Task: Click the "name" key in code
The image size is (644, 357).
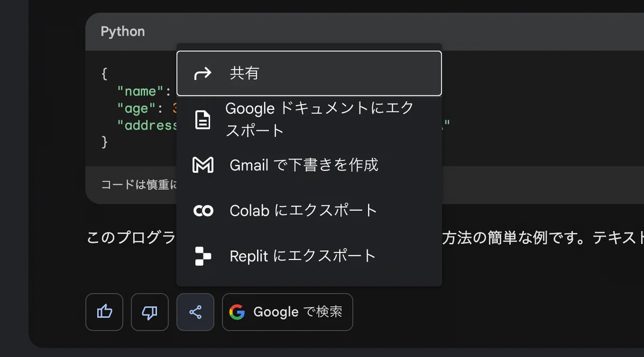Action: pyautogui.click(x=144, y=92)
